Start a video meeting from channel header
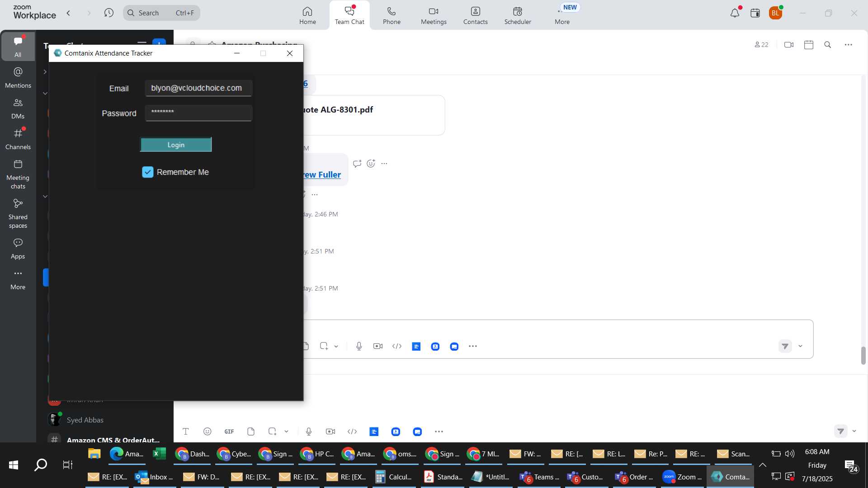The image size is (868, 488). (789, 45)
